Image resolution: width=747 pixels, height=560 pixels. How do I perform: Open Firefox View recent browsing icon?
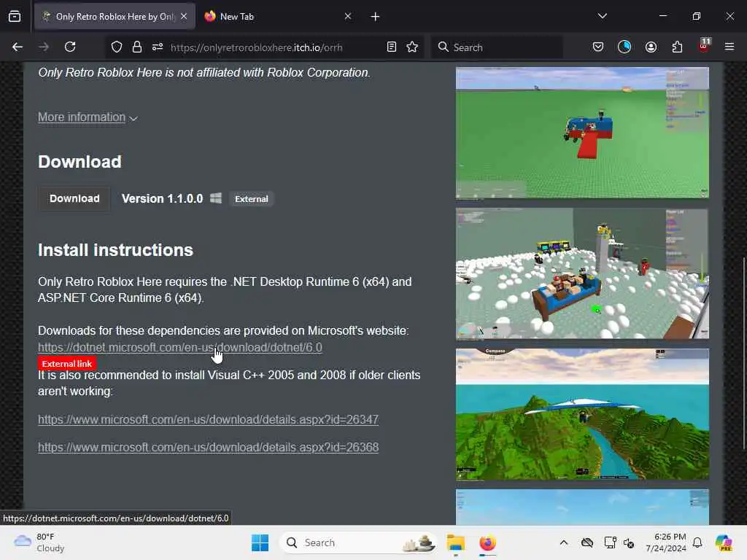[15, 17]
